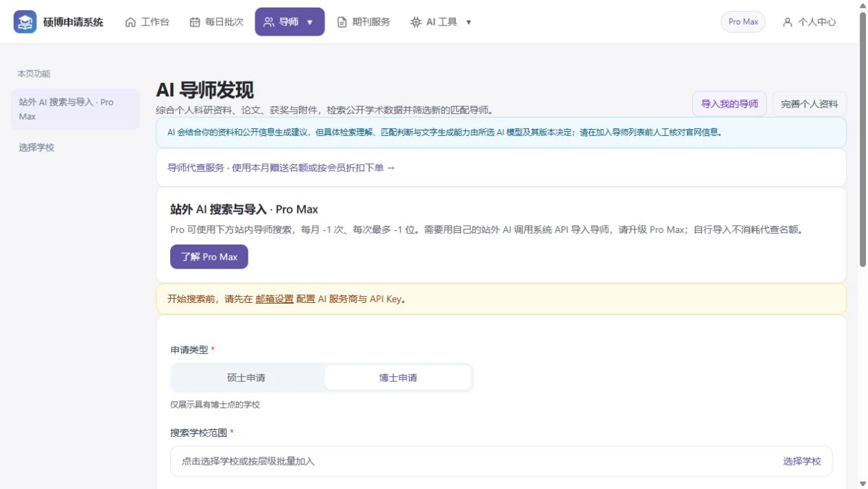Click the people icon in 导师 tab

[x=269, y=22]
